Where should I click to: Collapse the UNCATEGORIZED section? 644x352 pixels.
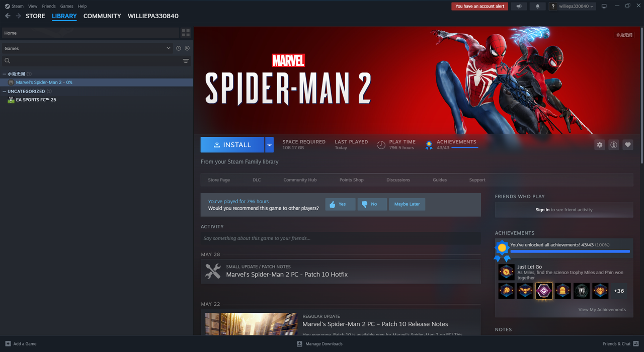5,92
